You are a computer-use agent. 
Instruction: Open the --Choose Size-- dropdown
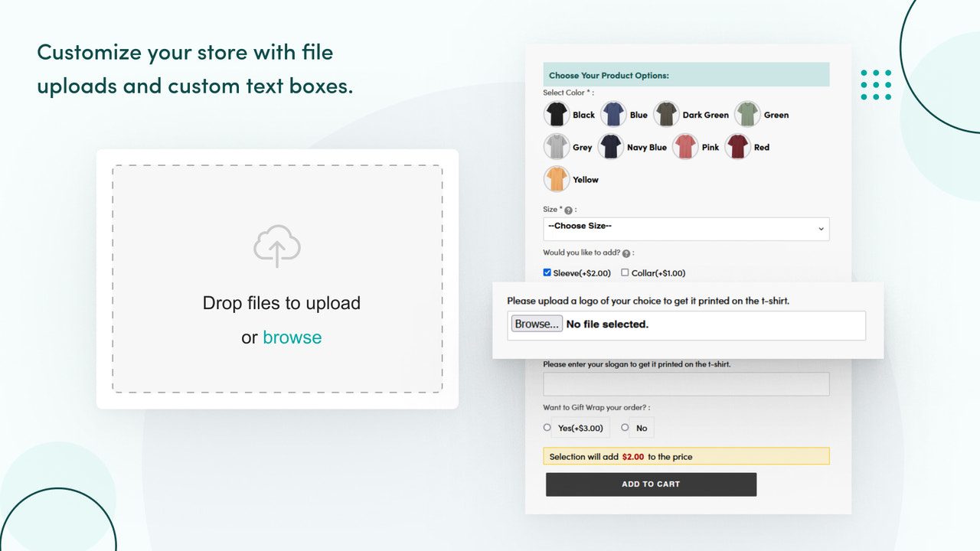pyautogui.click(x=686, y=228)
